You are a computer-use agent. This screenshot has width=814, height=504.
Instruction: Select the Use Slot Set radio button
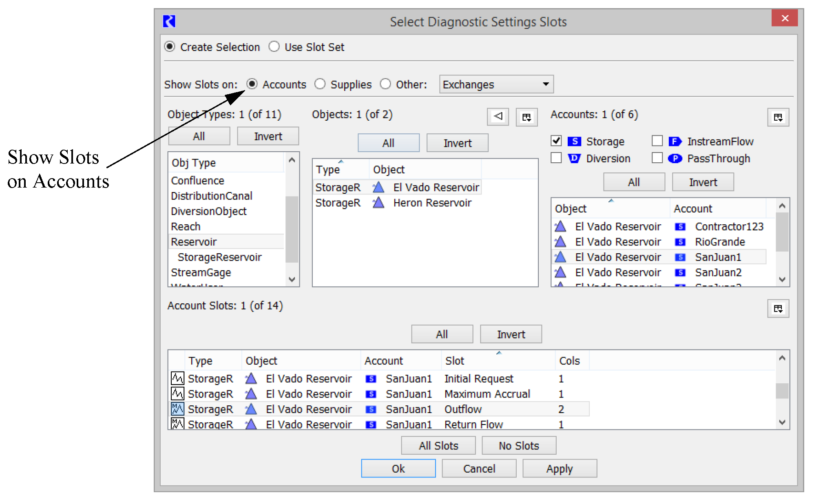coord(274,47)
